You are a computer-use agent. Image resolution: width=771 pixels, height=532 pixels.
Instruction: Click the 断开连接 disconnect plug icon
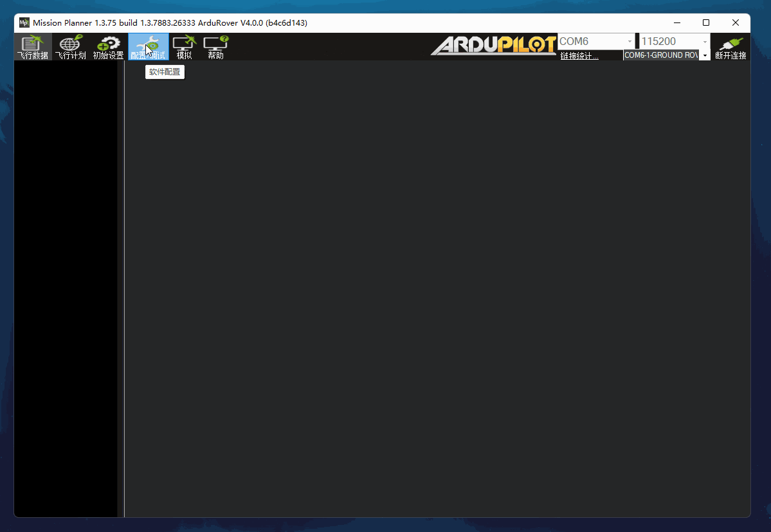[x=730, y=47]
